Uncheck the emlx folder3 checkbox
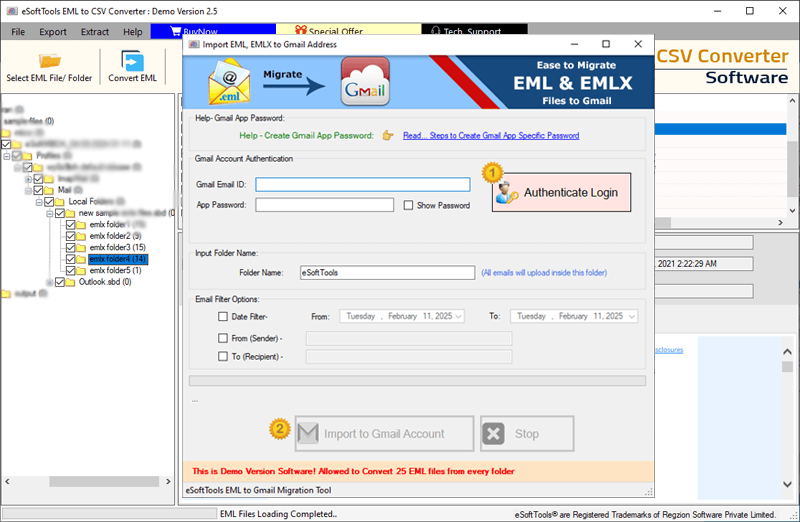Image resolution: width=800 pixels, height=522 pixels. coord(70,247)
